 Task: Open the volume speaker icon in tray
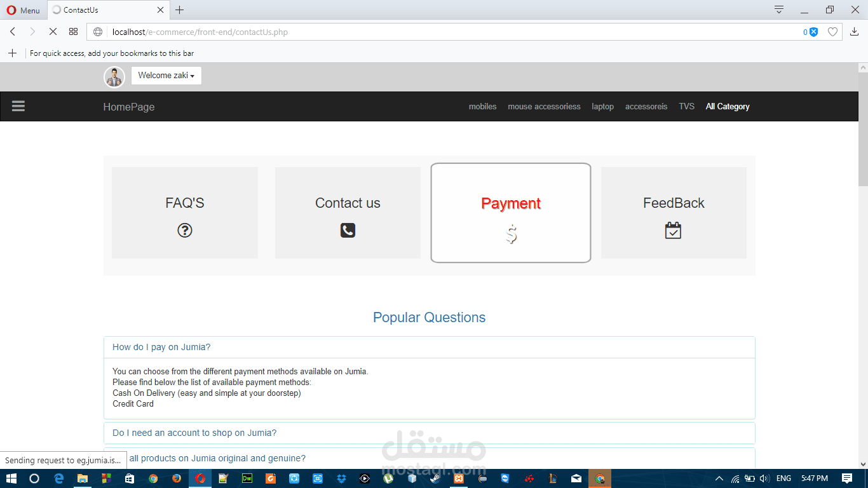(764, 478)
